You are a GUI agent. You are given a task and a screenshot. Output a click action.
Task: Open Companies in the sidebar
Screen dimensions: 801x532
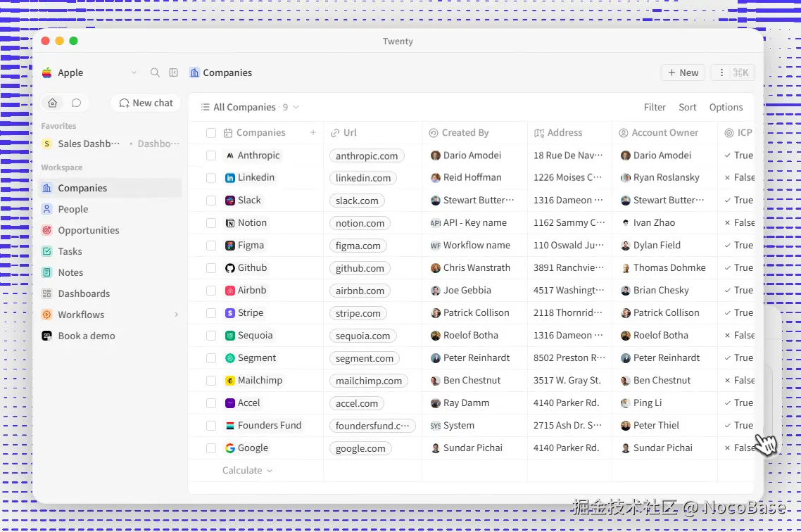tap(111, 188)
